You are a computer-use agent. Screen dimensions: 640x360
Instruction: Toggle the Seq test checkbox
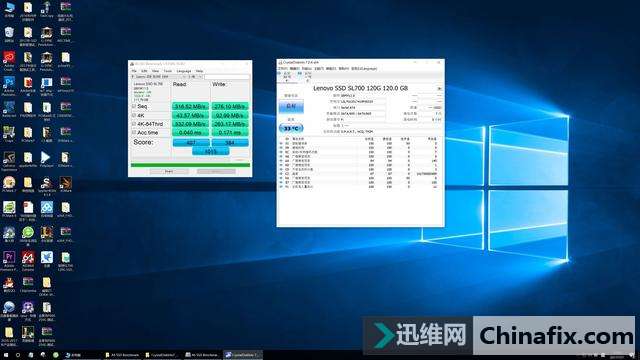coord(134,106)
